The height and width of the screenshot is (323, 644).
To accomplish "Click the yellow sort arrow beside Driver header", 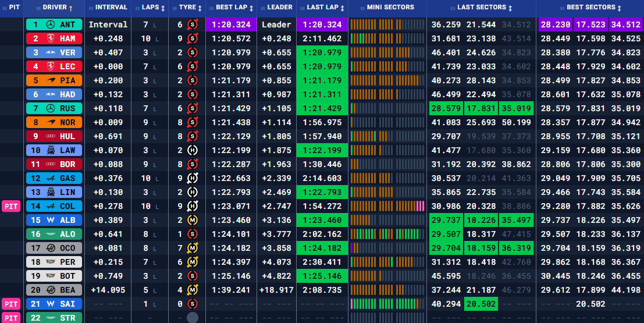I will click(x=71, y=8).
